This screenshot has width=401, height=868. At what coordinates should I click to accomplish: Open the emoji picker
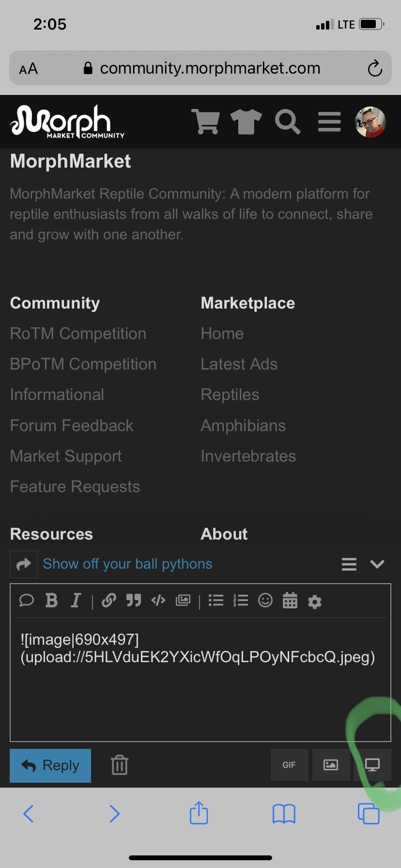[265, 601]
